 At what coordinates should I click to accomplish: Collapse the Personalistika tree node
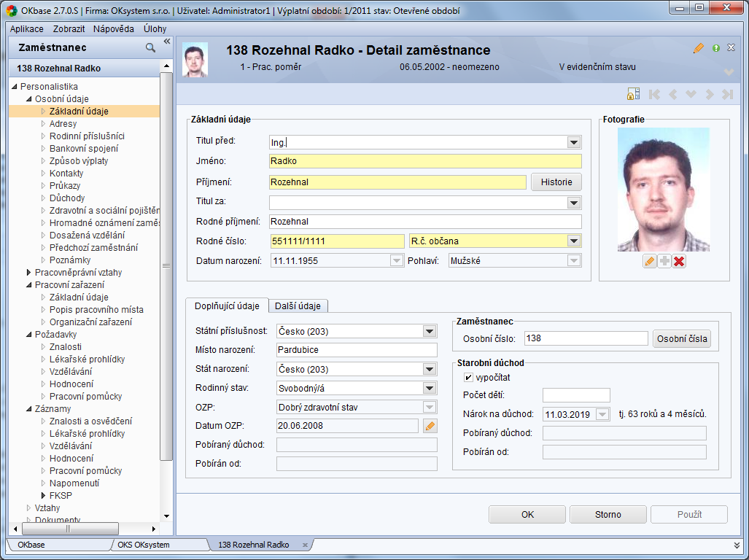[x=15, y=87]
